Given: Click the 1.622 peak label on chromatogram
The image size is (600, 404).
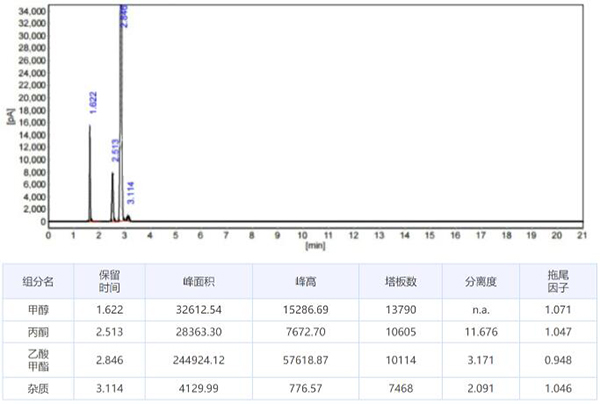Looking at the screenshot, I should (x=93, y=100).
